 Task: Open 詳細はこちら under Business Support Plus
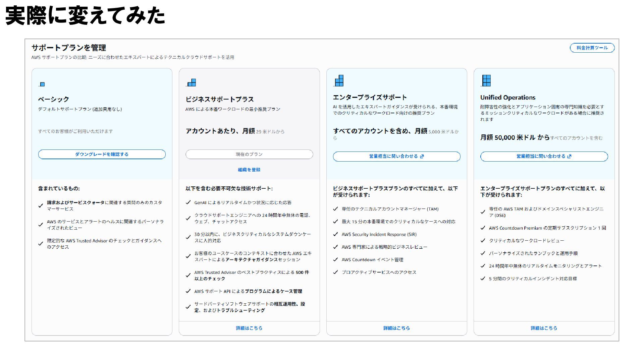(x=249, y=328)
